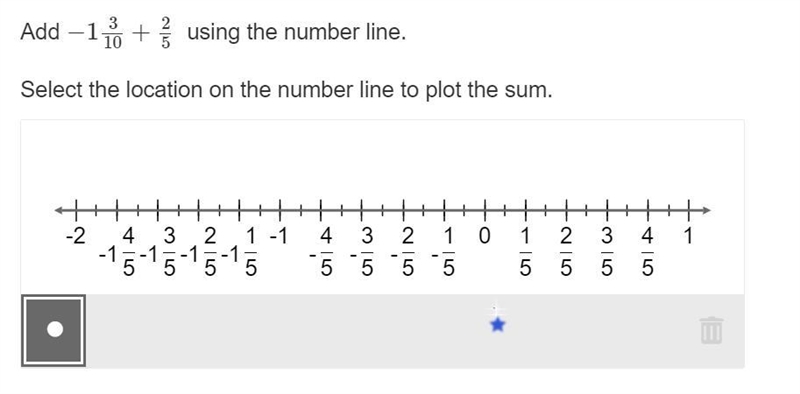Select the point plotting tool
The height and width of the screenshot is (394, 800).
[x=54, y=331]
